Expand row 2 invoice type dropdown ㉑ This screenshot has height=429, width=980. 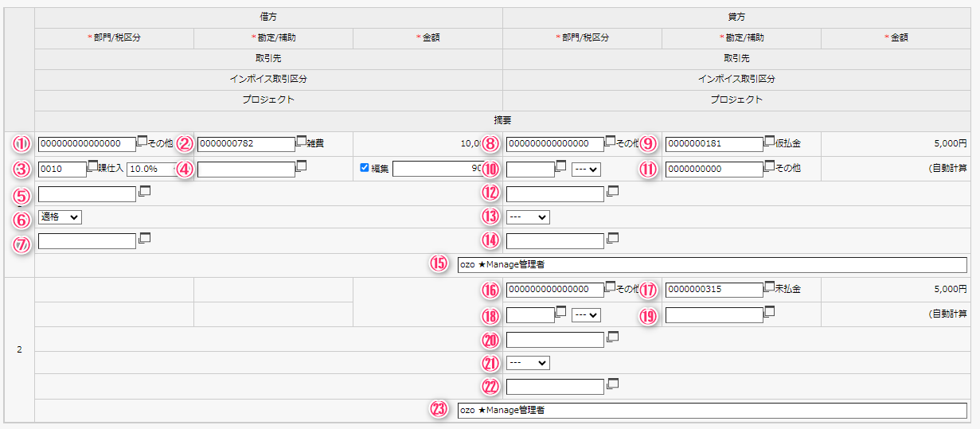[x=528, y=362]
